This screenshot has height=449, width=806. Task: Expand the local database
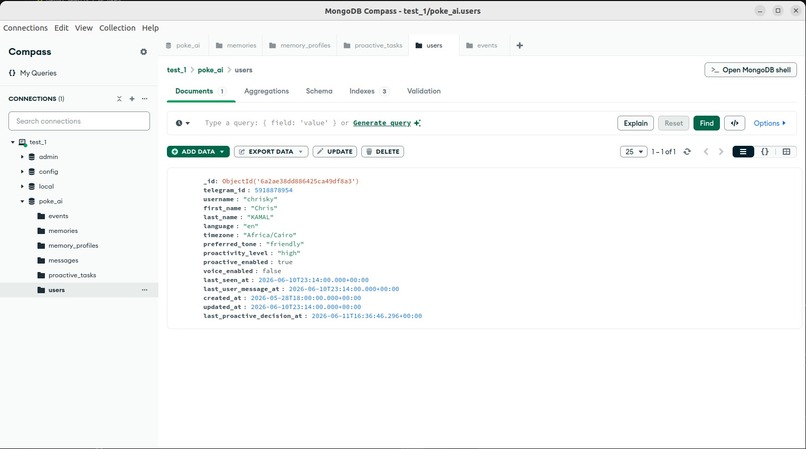coord(22,186)
